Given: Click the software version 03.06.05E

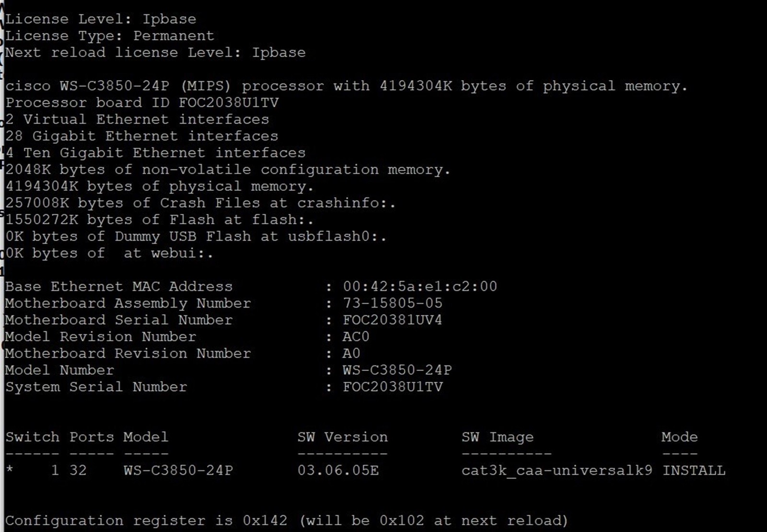Looking at the screenshot, I should coord(338,471).
